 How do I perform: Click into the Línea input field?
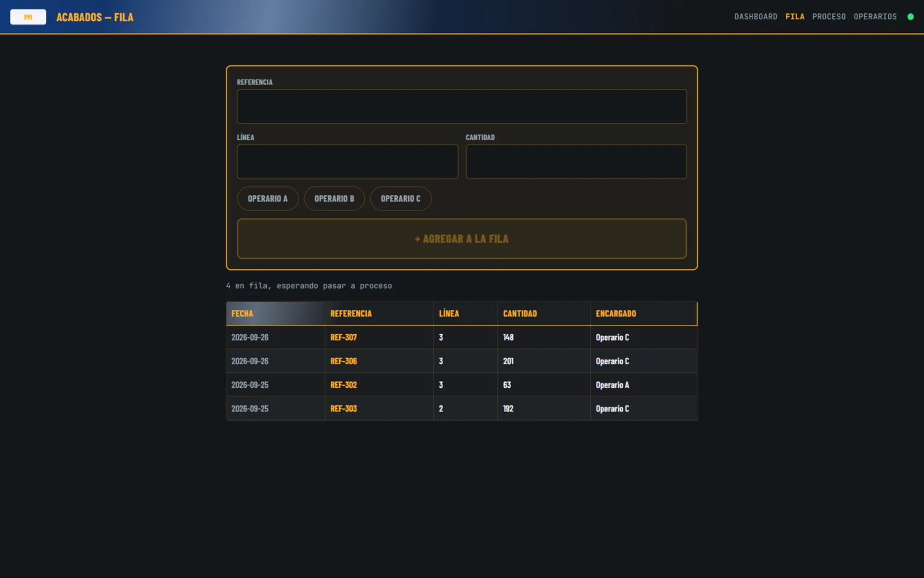[x=347, y=161]
